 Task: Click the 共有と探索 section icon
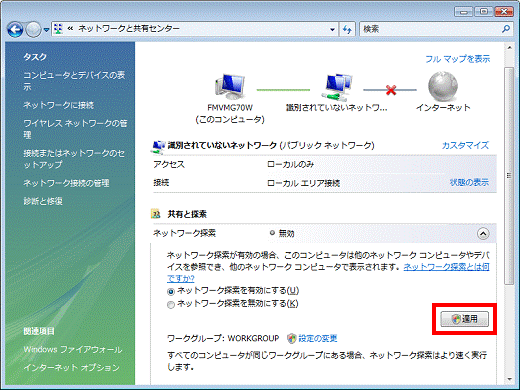pyautogui.click(x=156, y=213)
